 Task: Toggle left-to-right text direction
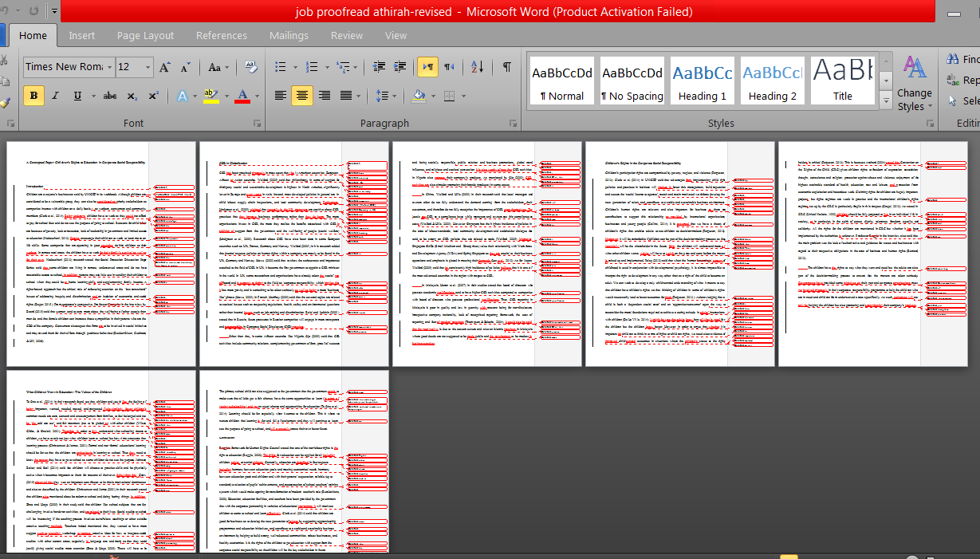tap(427, 67)
